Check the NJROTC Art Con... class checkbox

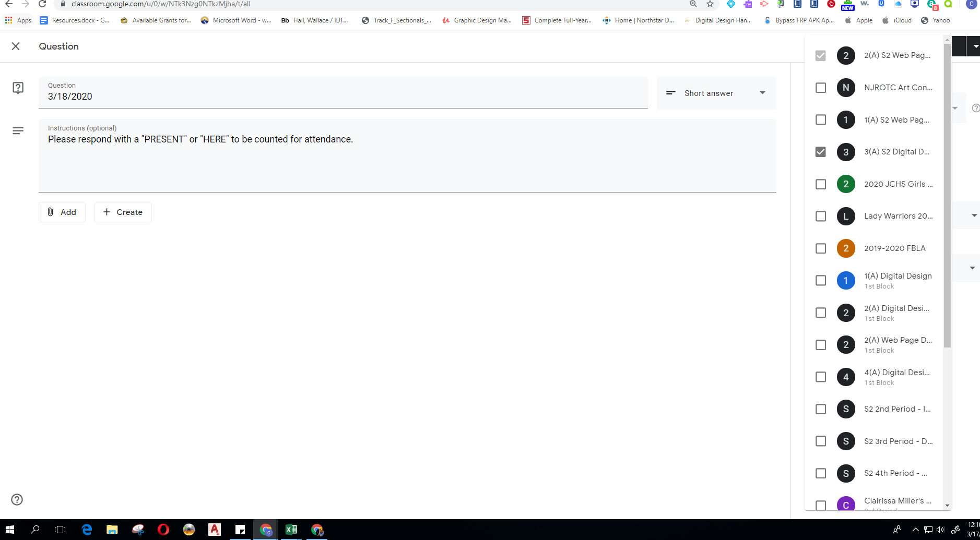tap(821, 88)
